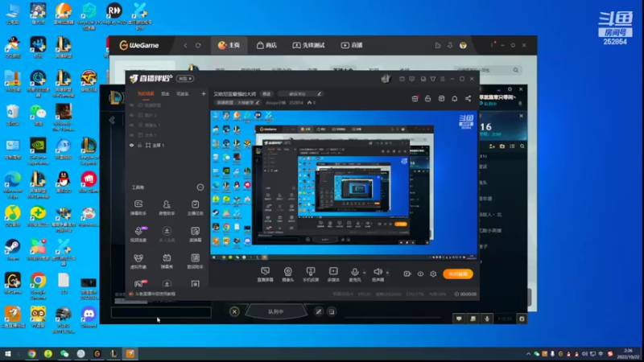This screenshot has width=644, height=362.
Task: Open the mode pill dropdown beside companion logo
Action: point(185,78)
